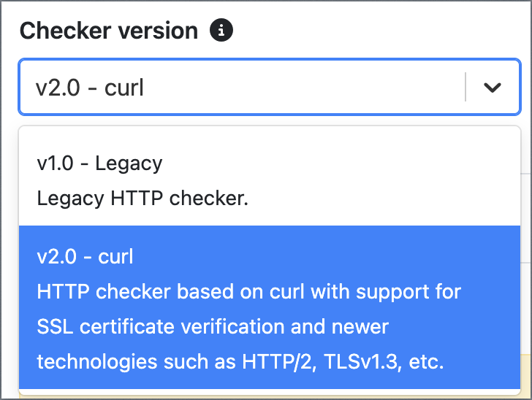Choose the highlighted v2.0 - curl option
Viewport: 532px width, 400px height.
(x=270, y=307)
